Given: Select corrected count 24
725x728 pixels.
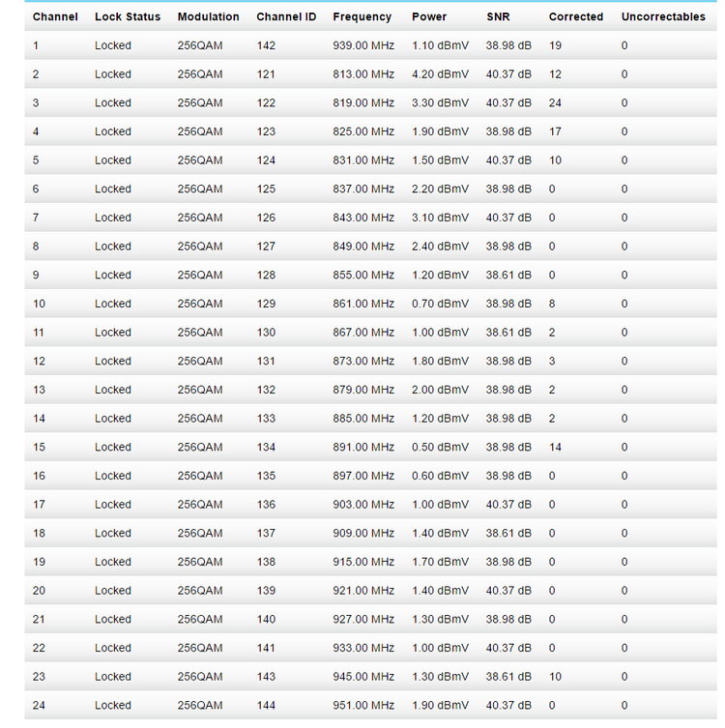Looking at the screenshot, I should click(555, 102).
